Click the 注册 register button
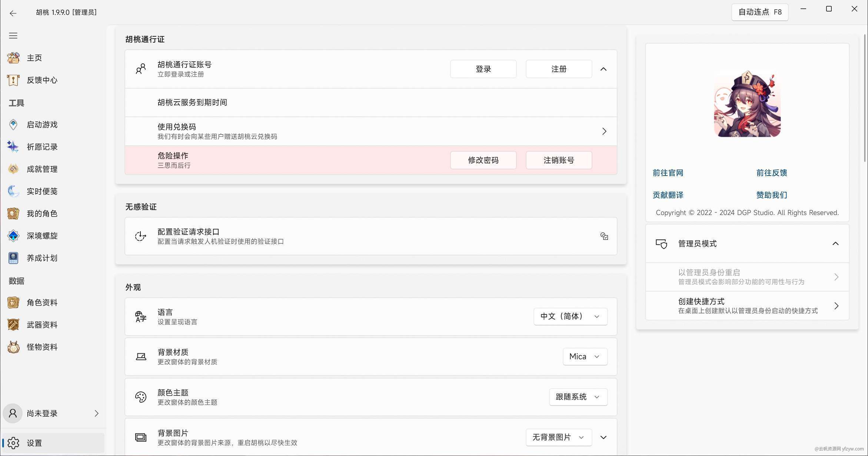 tap(559, 69)
